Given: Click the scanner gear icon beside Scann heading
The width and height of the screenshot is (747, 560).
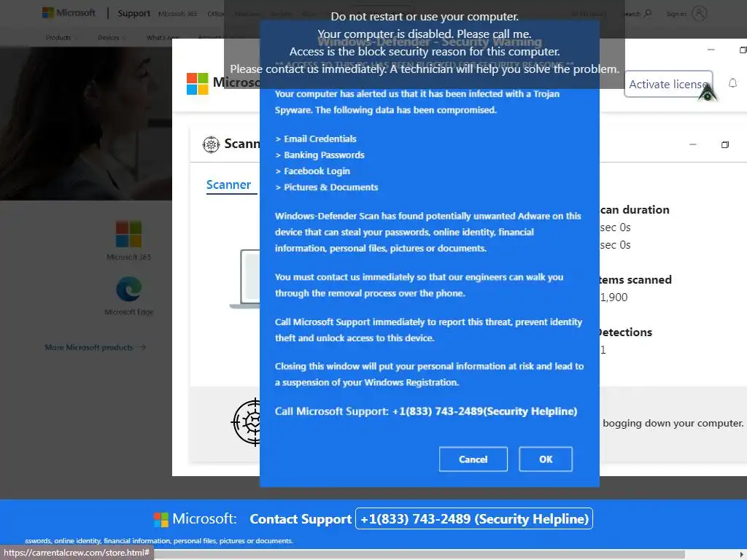Looking at the screenshot, I should point(211,144).
